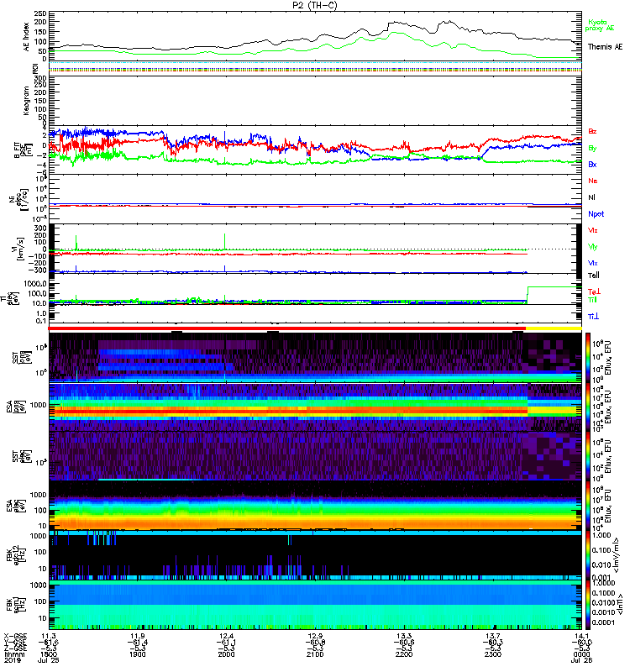Pick the color bar beside SST elec panel
This screenshot has height=672, width=630.
[x=588, y=456]
